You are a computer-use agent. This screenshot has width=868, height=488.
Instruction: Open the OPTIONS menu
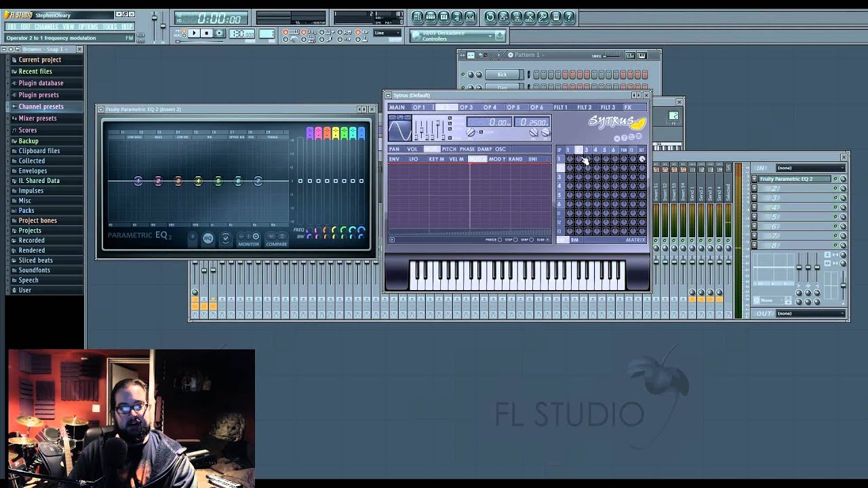click(88, 26)
